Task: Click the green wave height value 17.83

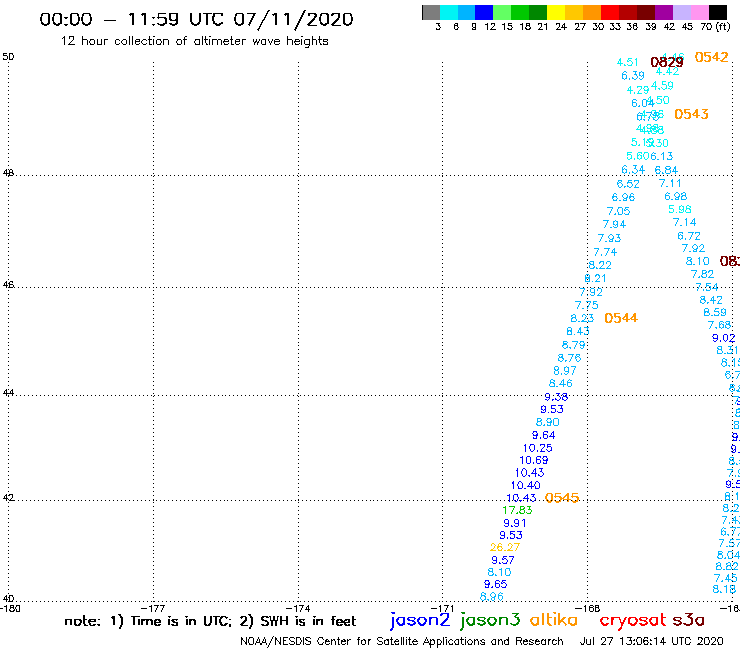Action: pyautogui.click(x=517, y=510)
